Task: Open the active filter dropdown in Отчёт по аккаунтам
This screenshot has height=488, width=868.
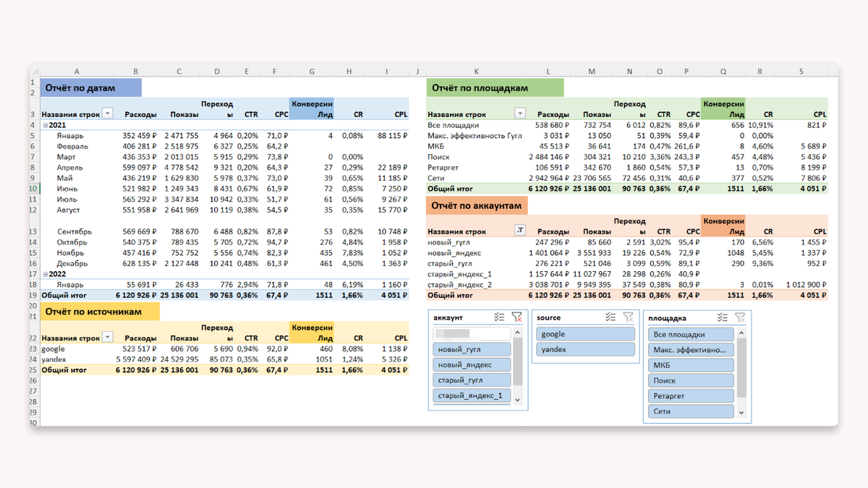Action: click(519, 231)
